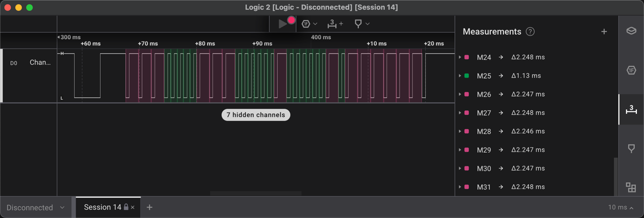Click the lock icon on Session 14
The image size is (644, 218).
pyautogui.click(x=126, y=207)
